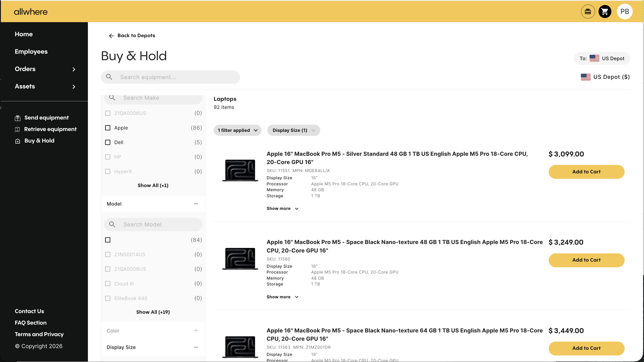Screen dimensions: 644x362
Task: Expand the Orders menu chevron
Action: (74, 69)
